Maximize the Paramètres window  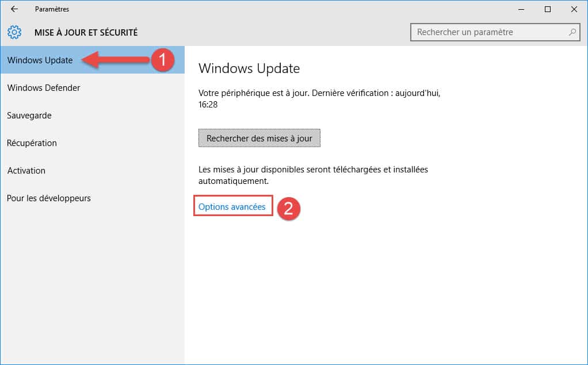tap(548, 9)
